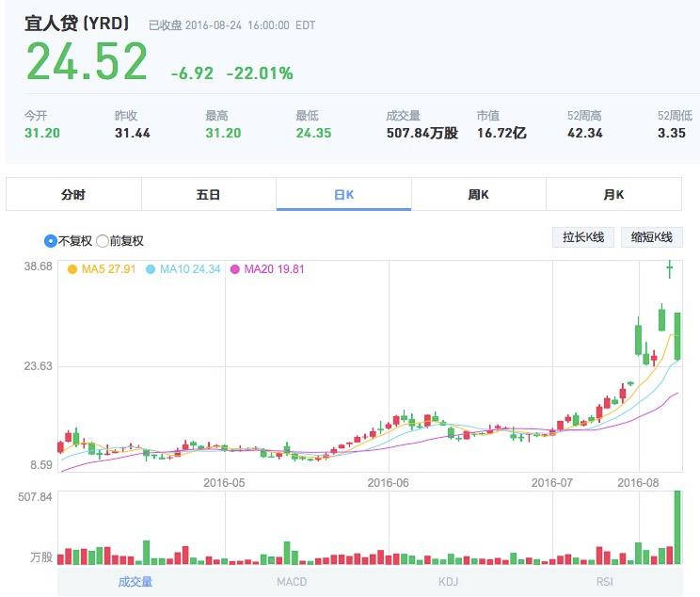Select the 不复权 radio option
The width and height of the screenshot is (700, 597).
tap(51, 241)
